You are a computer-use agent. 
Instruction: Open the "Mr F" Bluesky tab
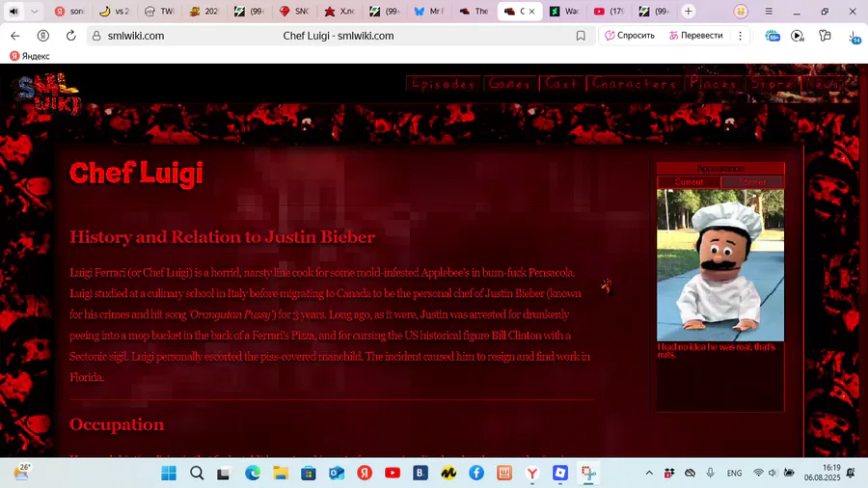429,11
